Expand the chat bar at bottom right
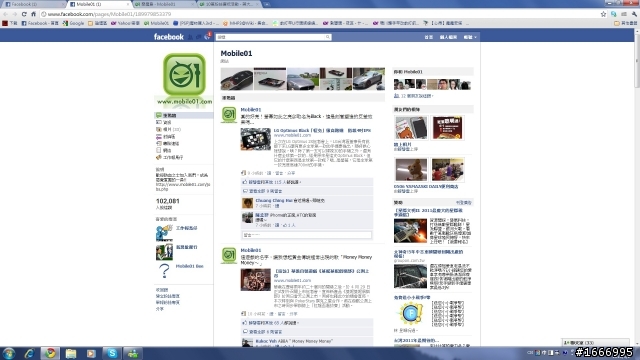The height and width of the screenshot is (360, 640). coord(596,342)
